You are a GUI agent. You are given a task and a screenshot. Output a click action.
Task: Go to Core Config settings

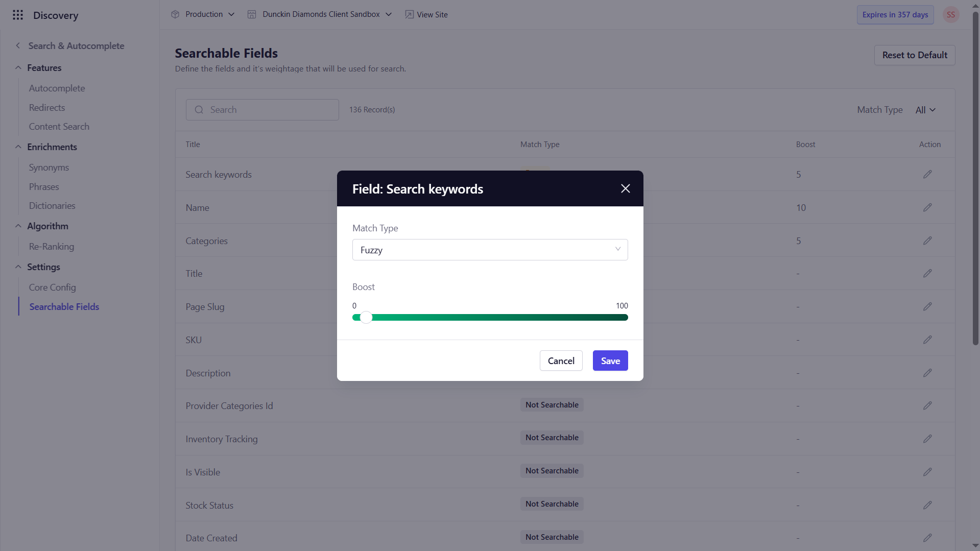click(53, 288)
